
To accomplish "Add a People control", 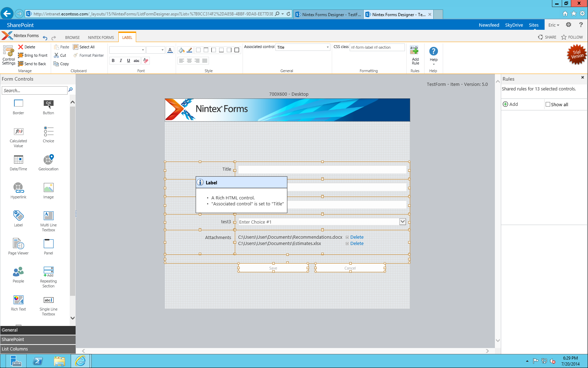I will pyautogui.click(x=19, y=275).
